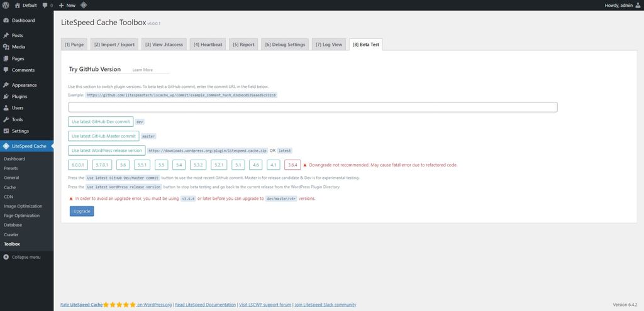Click the Collapse menu arrow icon
Screen dimensions: 644x311
tap(6, 257)
